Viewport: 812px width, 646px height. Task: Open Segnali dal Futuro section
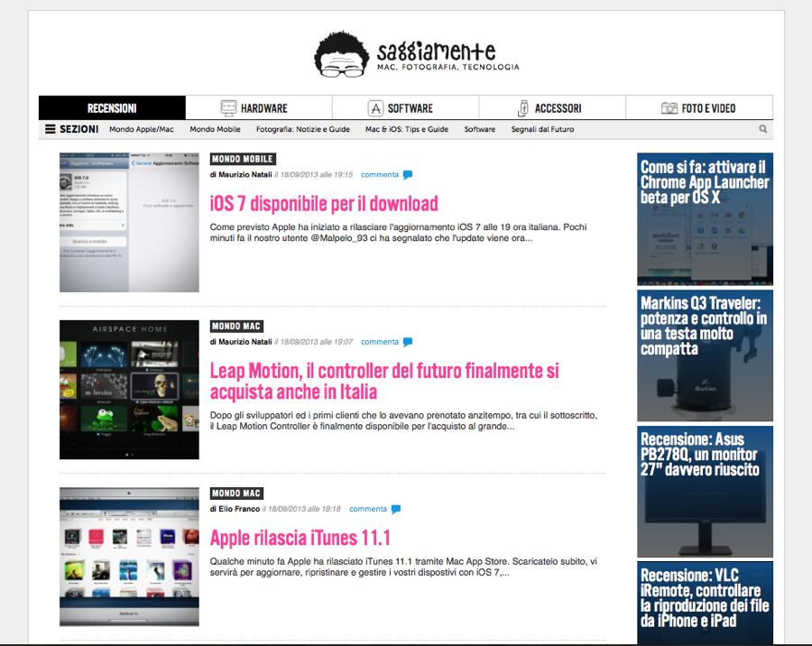pos(543,129)
